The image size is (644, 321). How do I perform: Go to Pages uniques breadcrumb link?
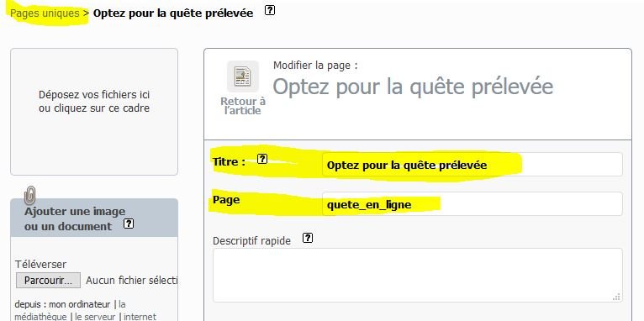pyautogui.click(x=45, y=13)
